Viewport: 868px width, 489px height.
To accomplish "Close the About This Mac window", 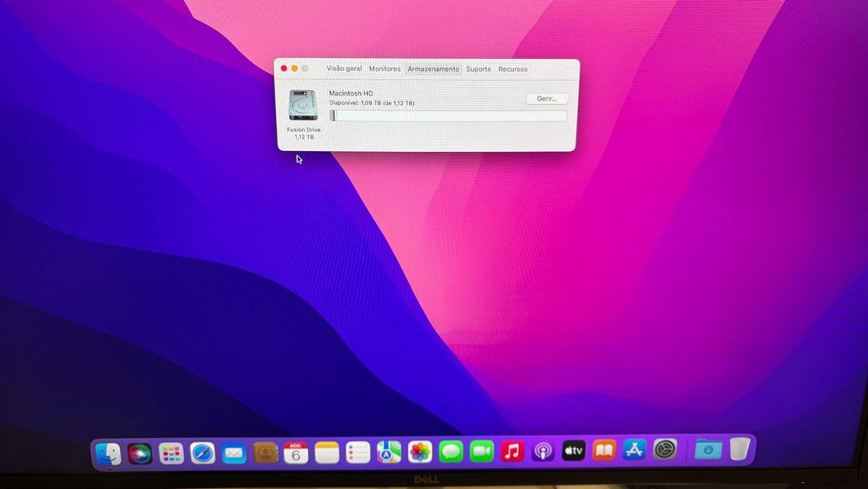I will tap(284, 68).
